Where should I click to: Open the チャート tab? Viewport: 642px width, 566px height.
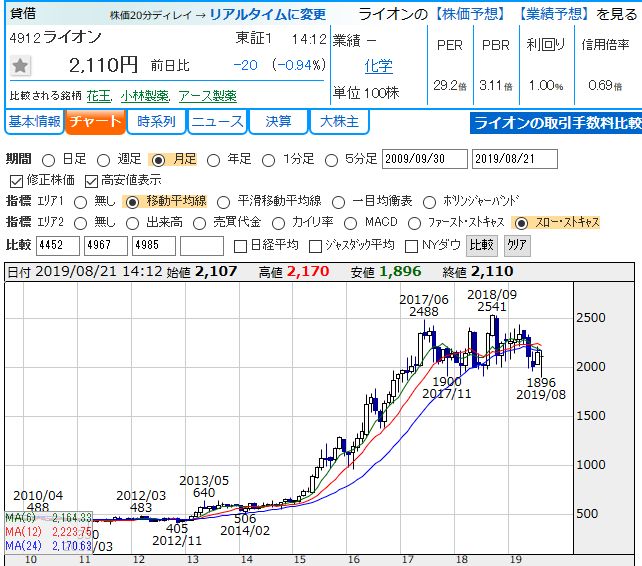pos(95,122)
